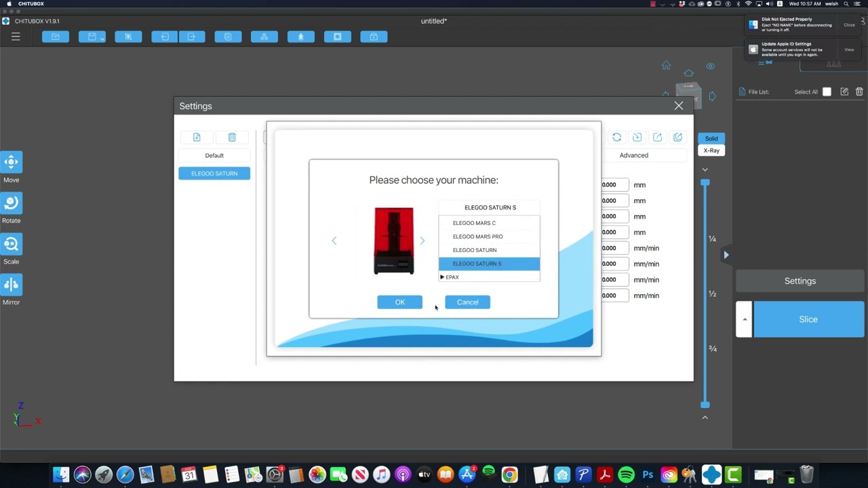Click the square-with-circle toolbar icon

coord(338,37)
